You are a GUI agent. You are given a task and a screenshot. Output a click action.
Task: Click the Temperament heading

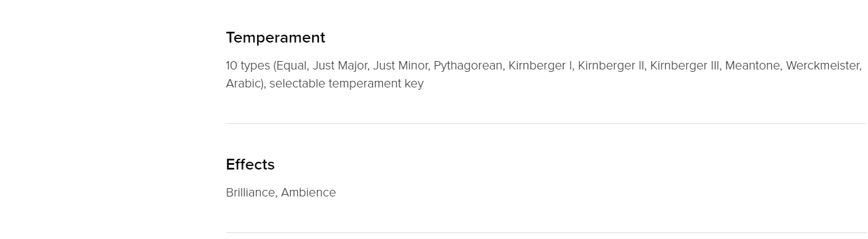pos(275,38)
